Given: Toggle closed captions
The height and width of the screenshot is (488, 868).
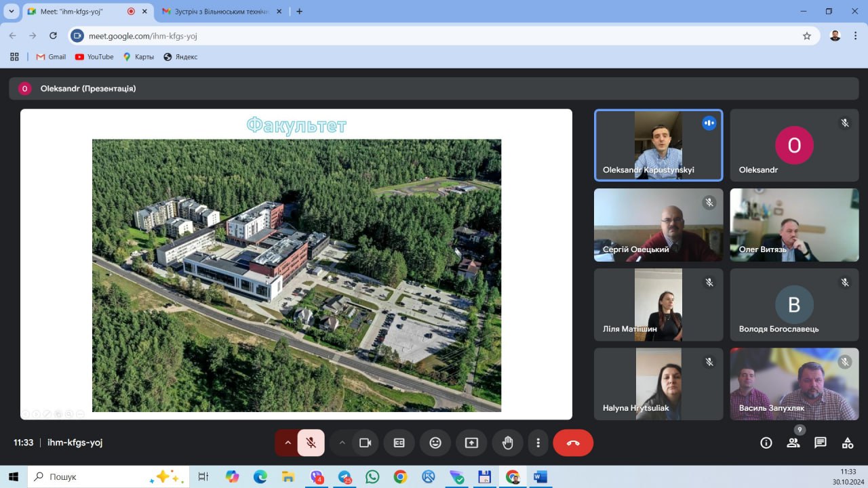Looking at the screenshot, I should (399, 443).
